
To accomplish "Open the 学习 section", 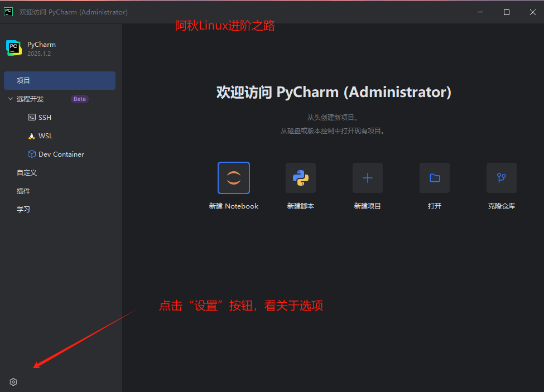I will (x=23, y=209).
